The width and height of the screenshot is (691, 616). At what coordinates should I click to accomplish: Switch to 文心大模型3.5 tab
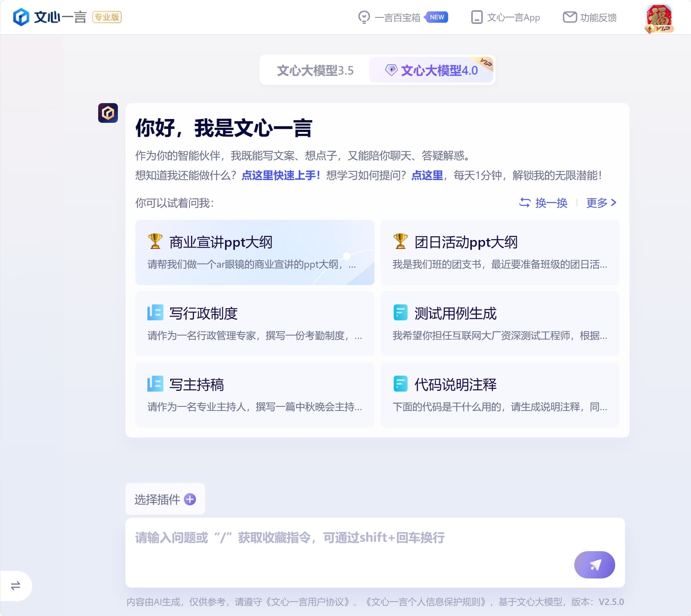pyautogui.click(x=315, y=71)
